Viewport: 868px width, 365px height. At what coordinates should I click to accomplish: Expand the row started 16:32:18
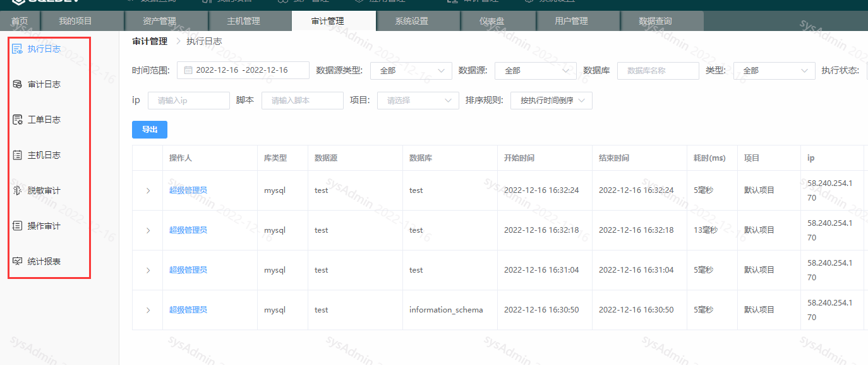tap(148, 230)
